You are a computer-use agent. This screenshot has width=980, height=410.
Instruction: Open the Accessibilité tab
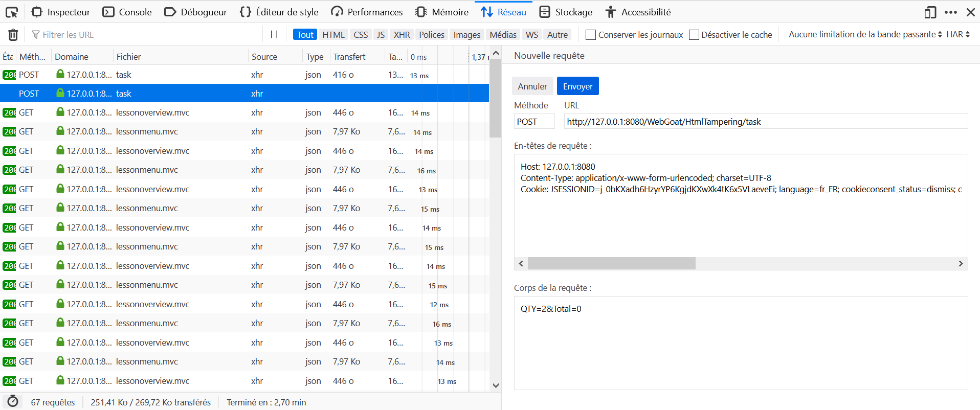click(638, 12)
